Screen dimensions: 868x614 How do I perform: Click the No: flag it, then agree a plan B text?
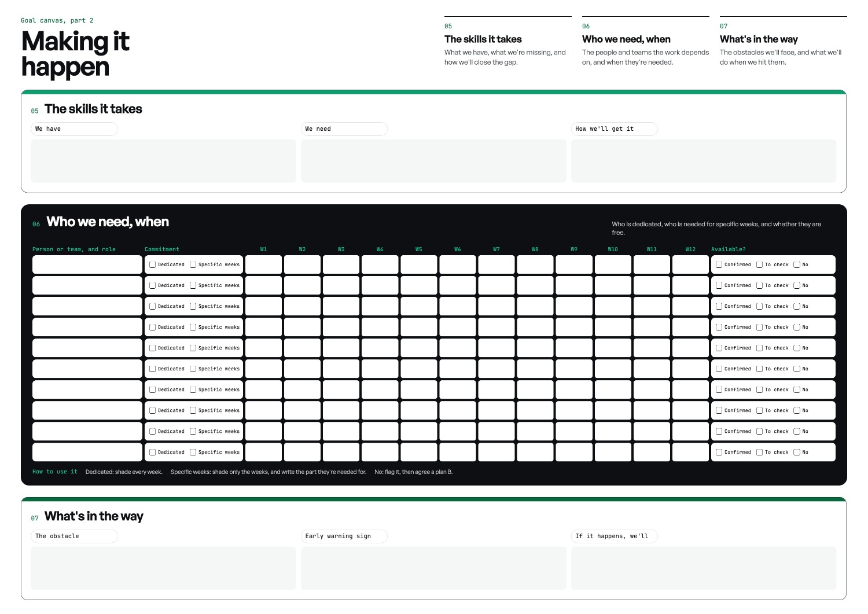[413, 472]
